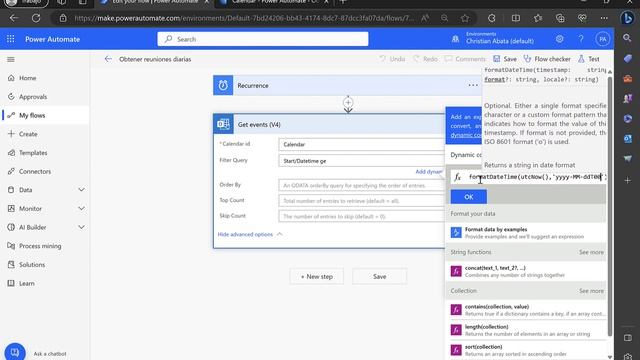Add a New step to flow
This screenshot has height=360, width=640.
coord(317,276)
